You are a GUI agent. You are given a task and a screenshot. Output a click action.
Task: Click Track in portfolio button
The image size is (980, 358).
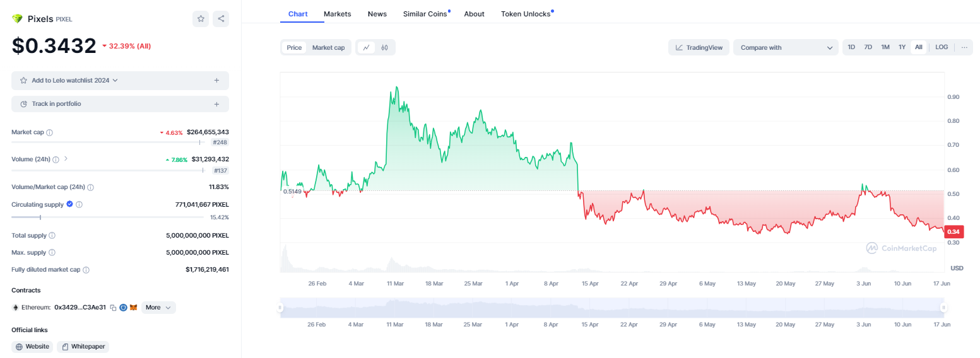point(120,104)
